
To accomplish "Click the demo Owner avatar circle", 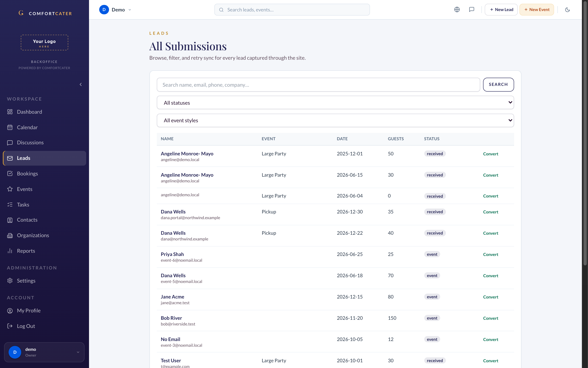I will pos(15,352).
